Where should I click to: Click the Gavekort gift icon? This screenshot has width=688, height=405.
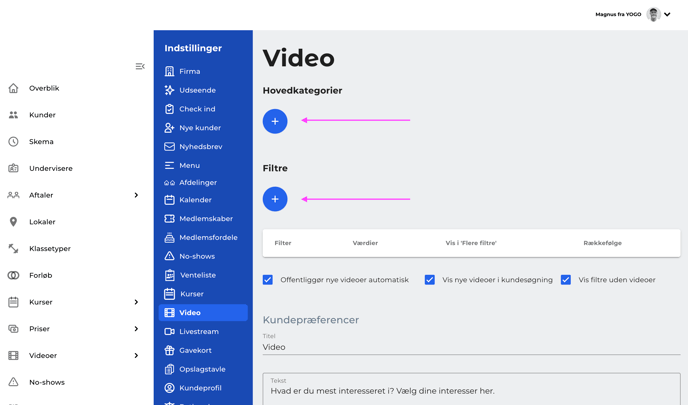pyautogui.click(x=169, y=350)
